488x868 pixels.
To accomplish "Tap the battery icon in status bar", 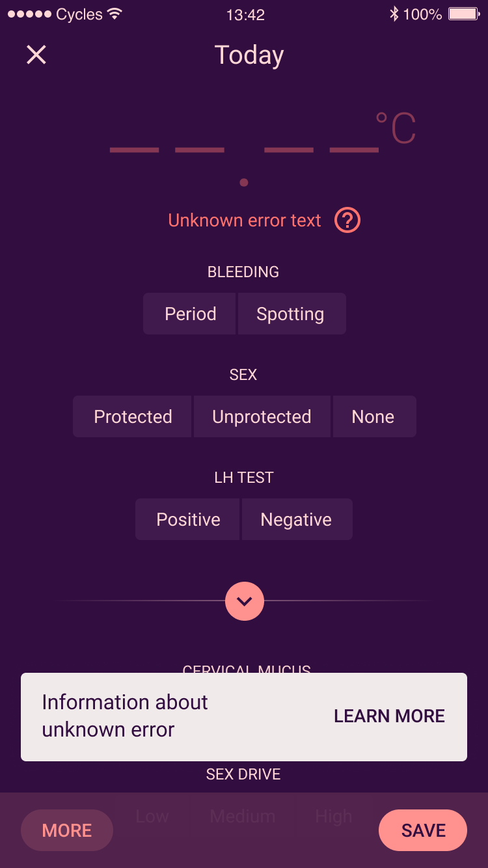I will click(464, 14).
